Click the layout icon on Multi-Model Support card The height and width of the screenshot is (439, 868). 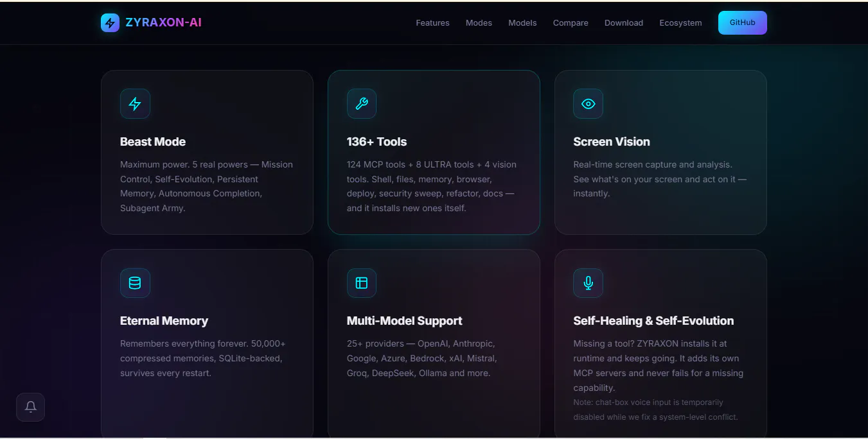[362, 283]
